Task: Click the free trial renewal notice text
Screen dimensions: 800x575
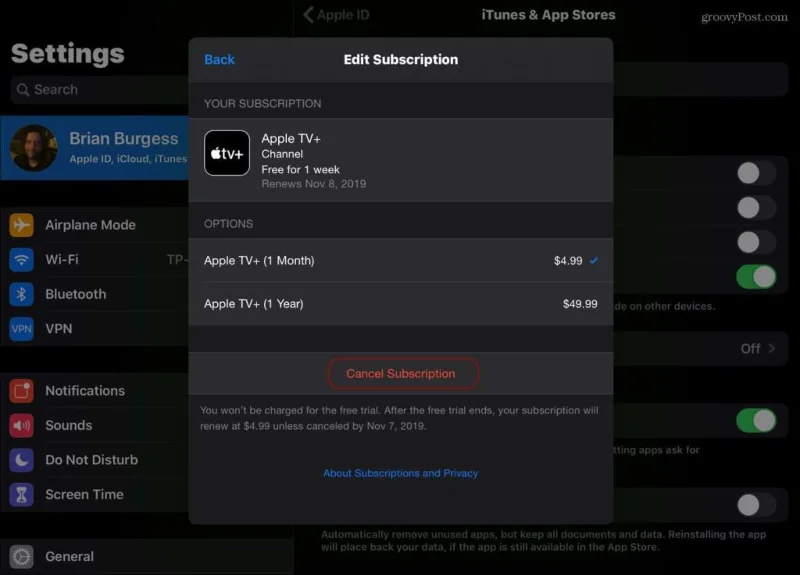Action: 399,418
